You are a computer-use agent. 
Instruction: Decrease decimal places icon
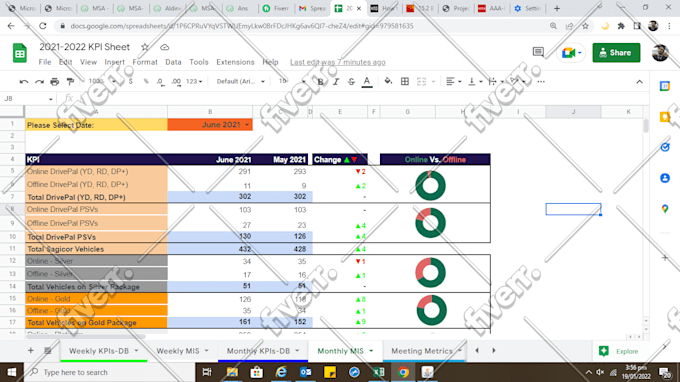[160, 82]
